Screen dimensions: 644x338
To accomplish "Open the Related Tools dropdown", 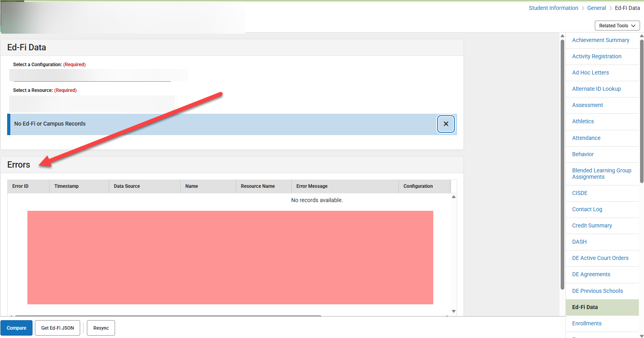I will point(617,26).
